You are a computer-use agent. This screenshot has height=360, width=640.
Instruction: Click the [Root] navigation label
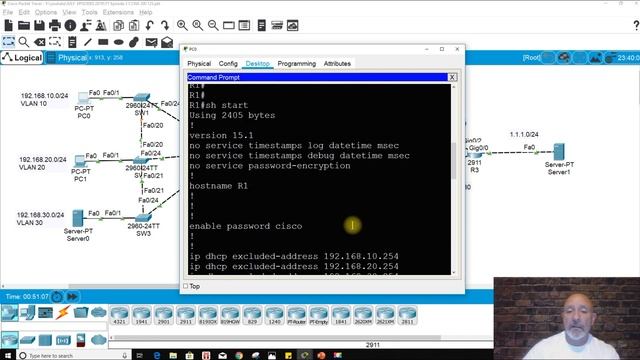[x=531, y=58]
